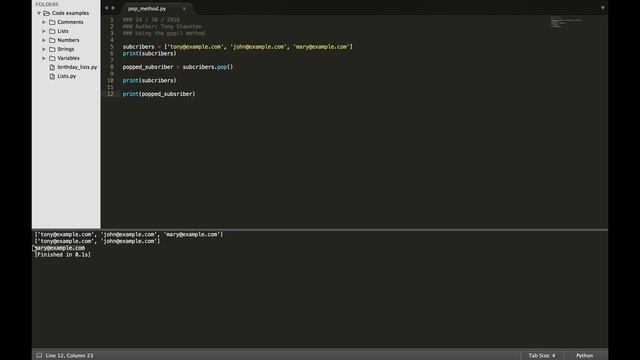Click the Lists folder icon

pos(52,31)
